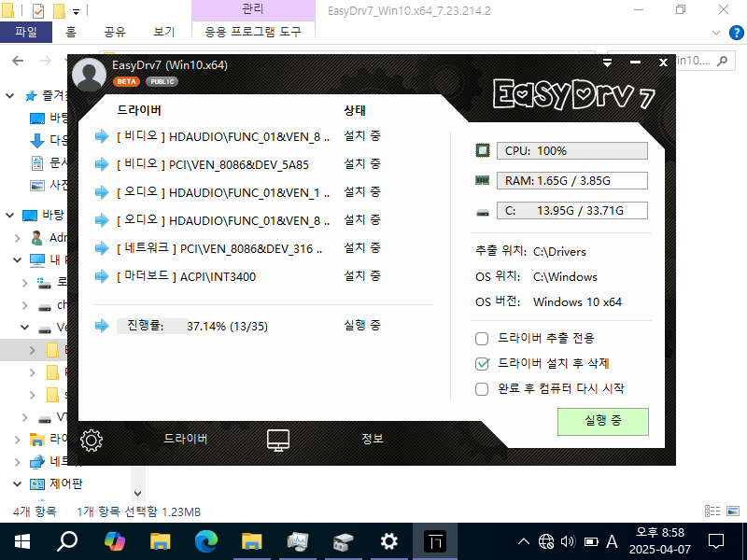
Task: Expand the Adm user folder node
Action: tap(18, 238)
